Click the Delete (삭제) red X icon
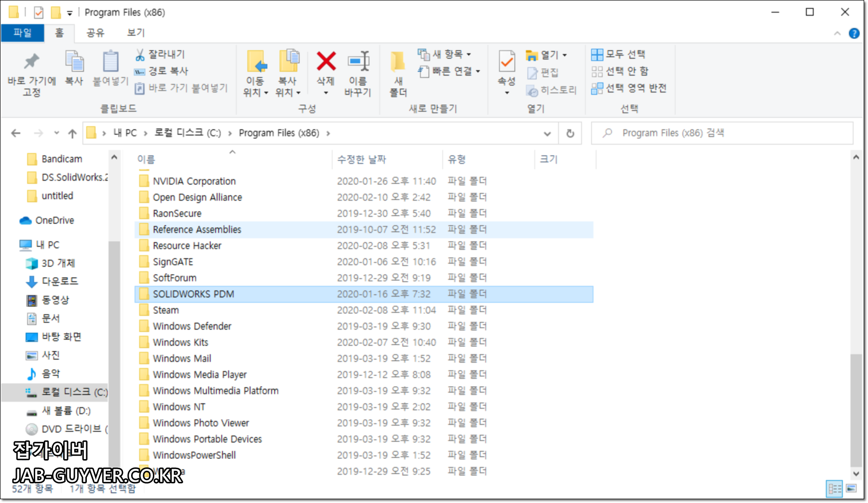The image size is (868, 503). coord(326,61)
